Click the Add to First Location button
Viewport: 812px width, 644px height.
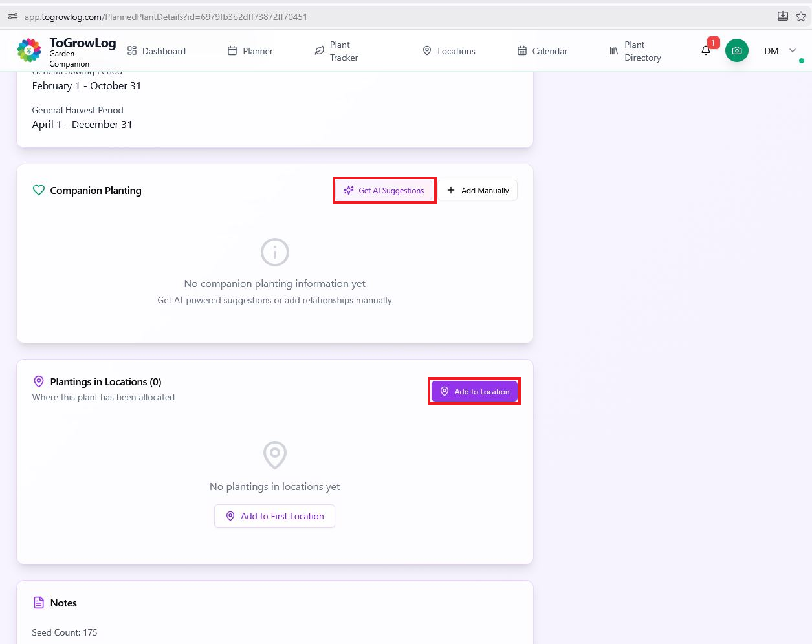click(x=274, y=516)
